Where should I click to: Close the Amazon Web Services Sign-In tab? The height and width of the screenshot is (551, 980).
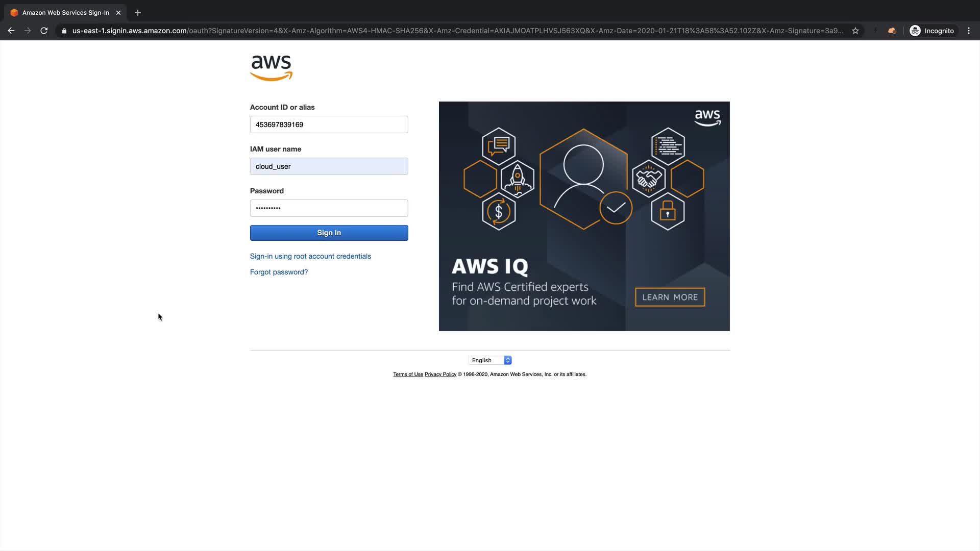(118, 13)
